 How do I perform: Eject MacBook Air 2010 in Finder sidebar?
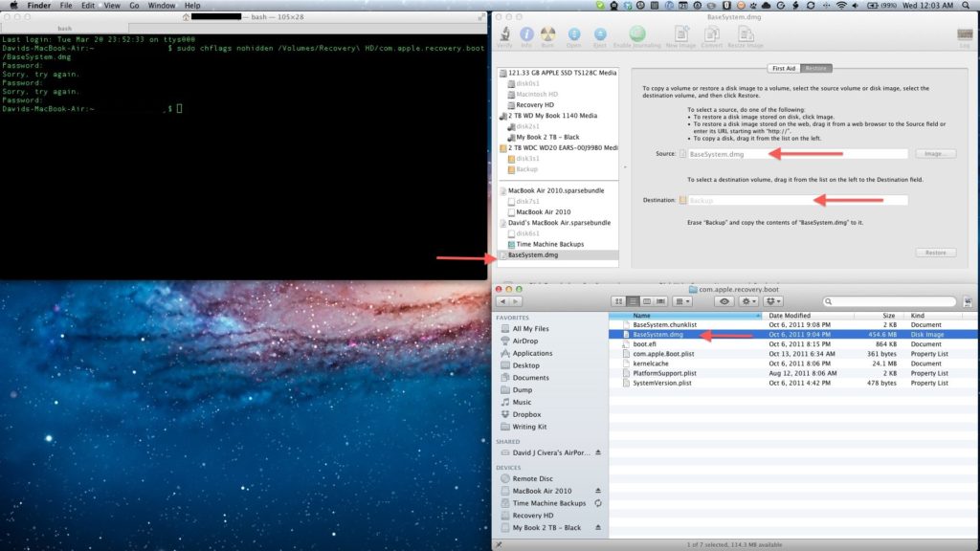pos(598,491)
